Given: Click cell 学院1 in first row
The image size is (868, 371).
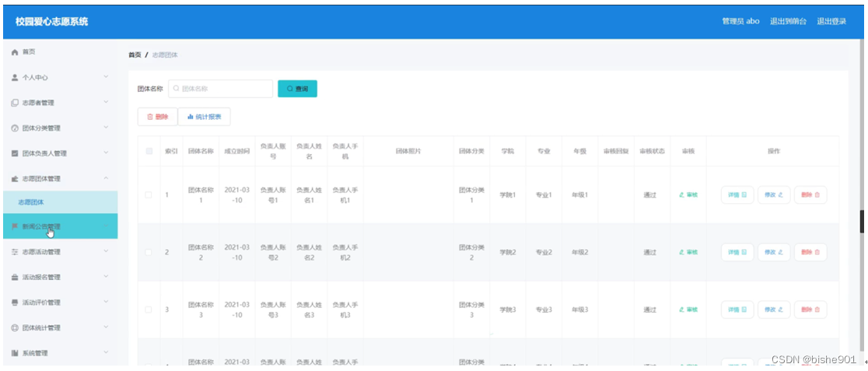Looking at the screenshot, I should (508, 195).
